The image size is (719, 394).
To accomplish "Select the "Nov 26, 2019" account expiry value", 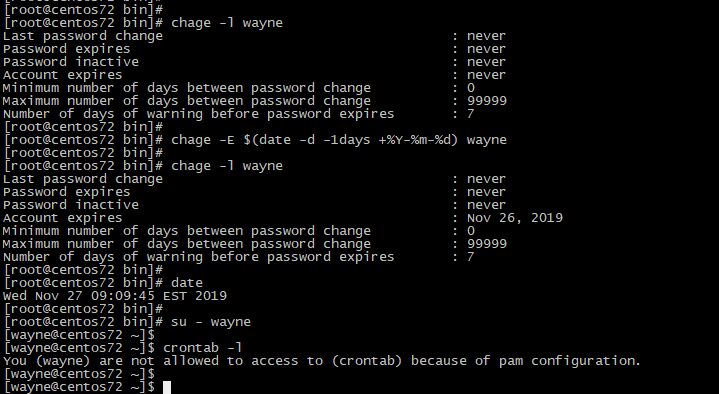I will pyautogui.click(x=514, y=218).
